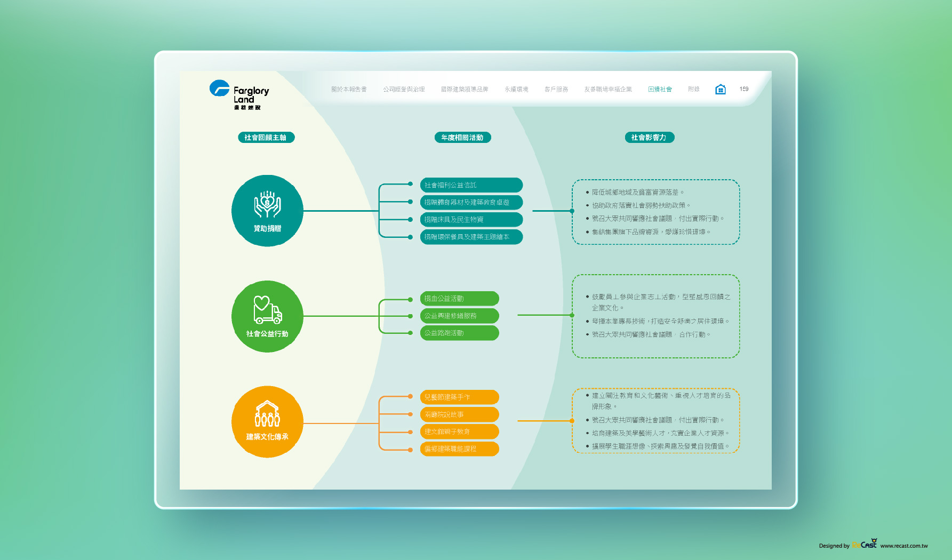
Task: Click the 贊助捐贈 hands-and-heart icon circle
Action: [267, 211]
